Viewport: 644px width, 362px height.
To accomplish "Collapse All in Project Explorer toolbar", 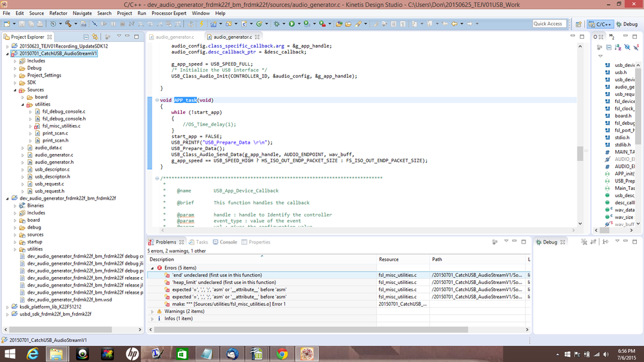I will tap(86, 37).
